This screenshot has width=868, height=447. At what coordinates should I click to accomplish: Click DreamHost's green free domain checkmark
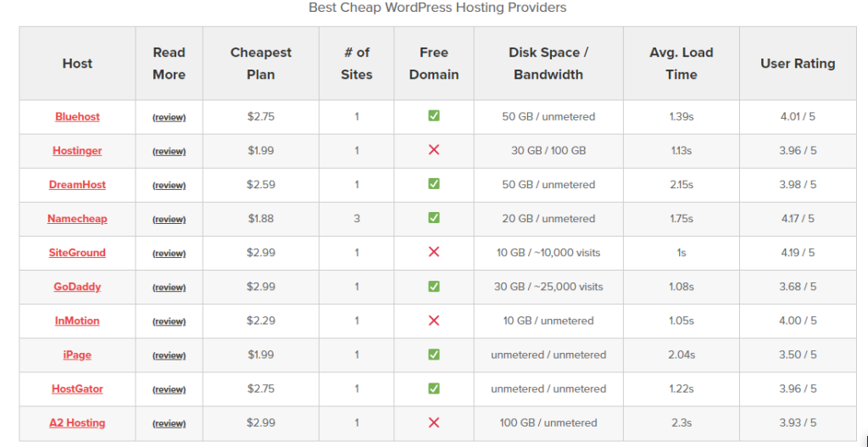pos(434,183)
